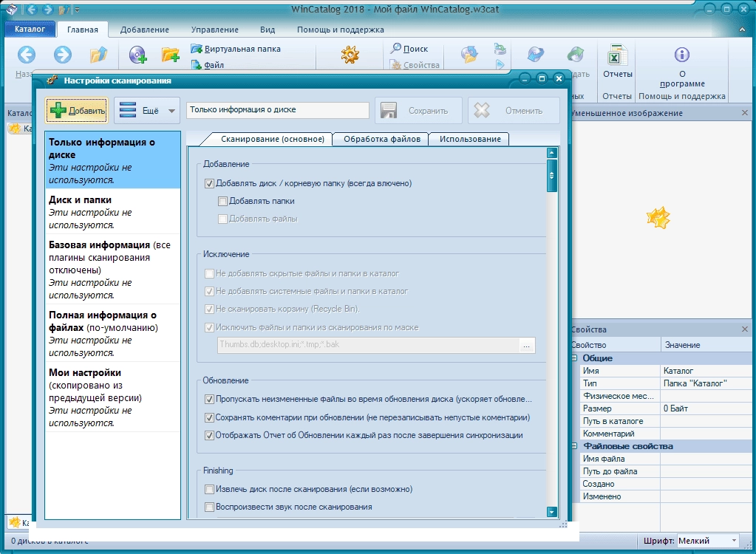The height and width of the screenshot is (554, 756).
Task: Click the small stacked disk ribbon icon
Action: 500,48
